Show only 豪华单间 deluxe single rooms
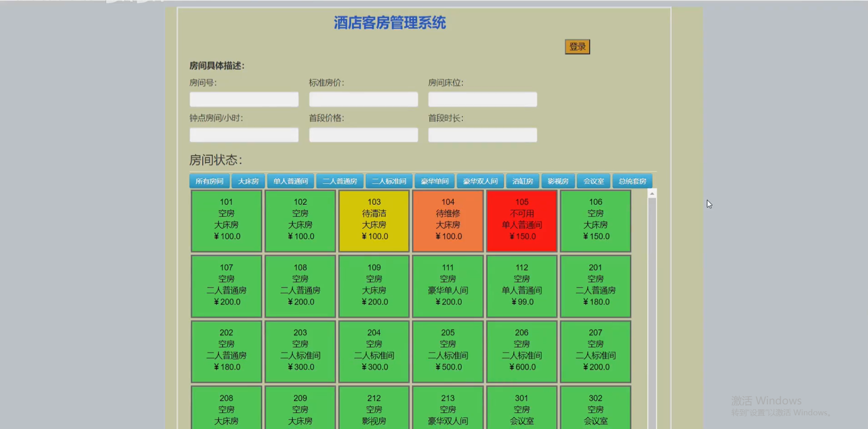The height and width of the screenshot is (429, 868). point(434,181)
